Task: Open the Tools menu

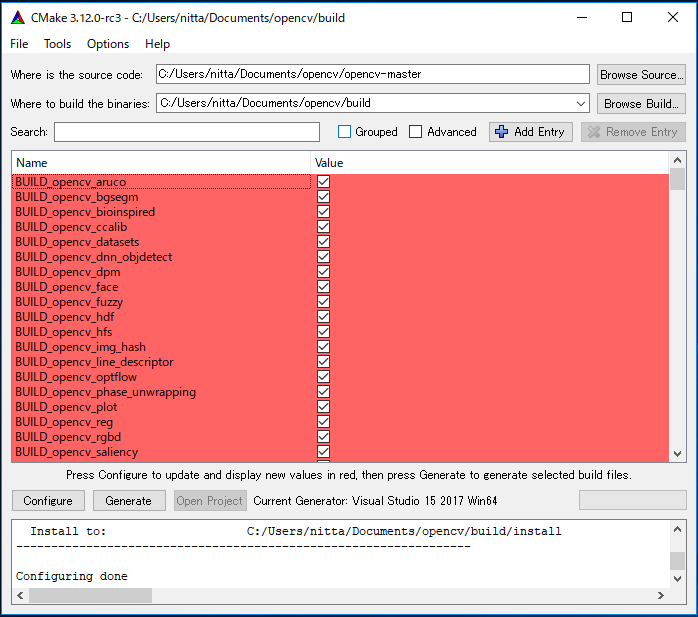Action: [57, 44]
